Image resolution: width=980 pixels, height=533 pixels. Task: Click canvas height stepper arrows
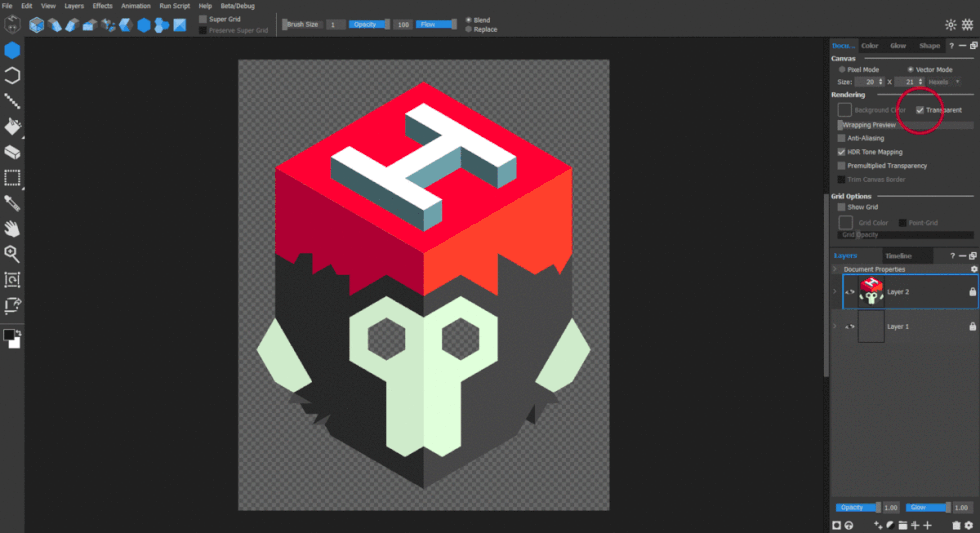(x=920, y=82)
